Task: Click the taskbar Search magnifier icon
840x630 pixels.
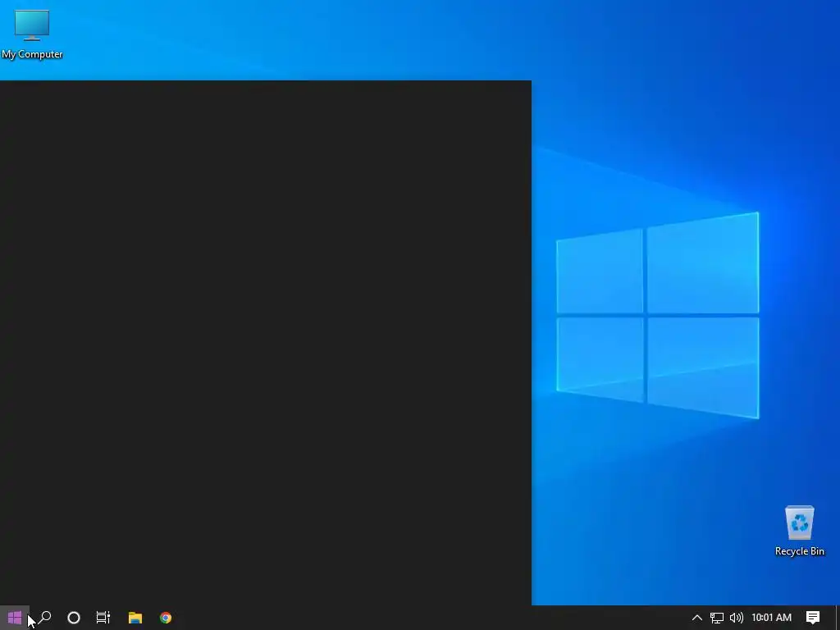Action: [x=45, y=618]
